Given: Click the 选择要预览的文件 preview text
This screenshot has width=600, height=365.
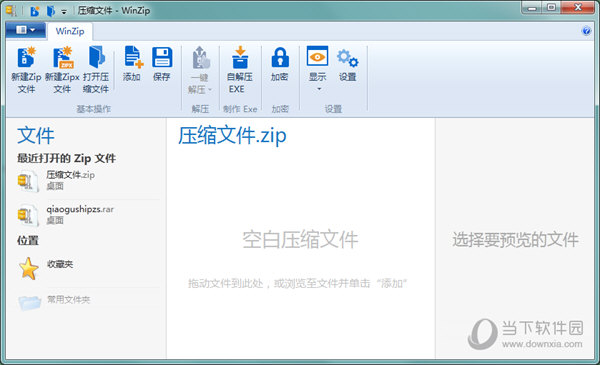Looking at the screenshot, I should 515,240.
